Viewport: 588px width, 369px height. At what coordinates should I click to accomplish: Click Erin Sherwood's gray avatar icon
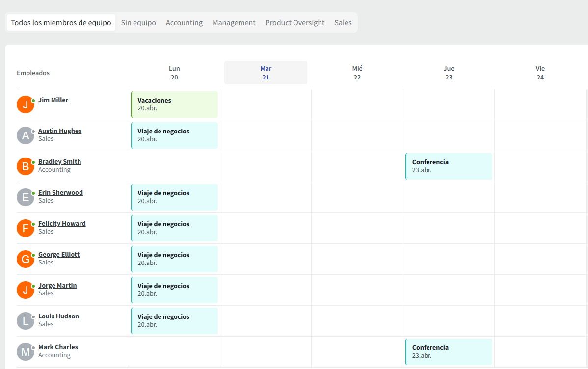coord(25,197)
